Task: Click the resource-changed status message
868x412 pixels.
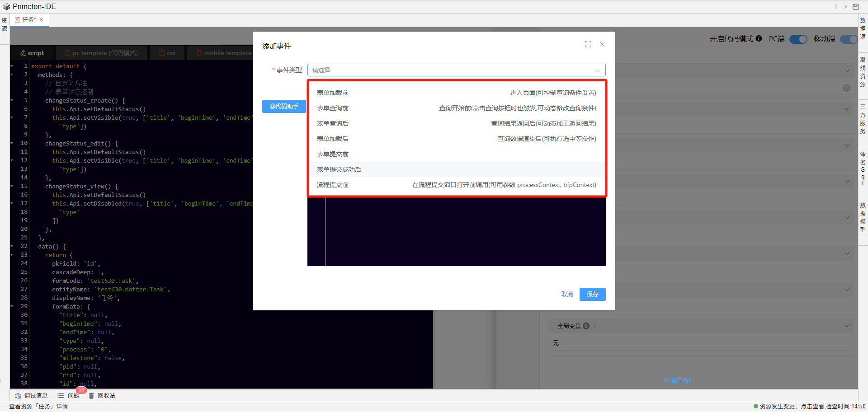Action: pos(812,406)
